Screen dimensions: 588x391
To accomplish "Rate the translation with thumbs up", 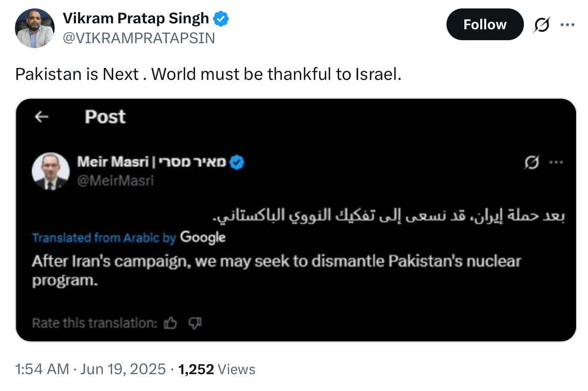I will [x=170, y=323].
